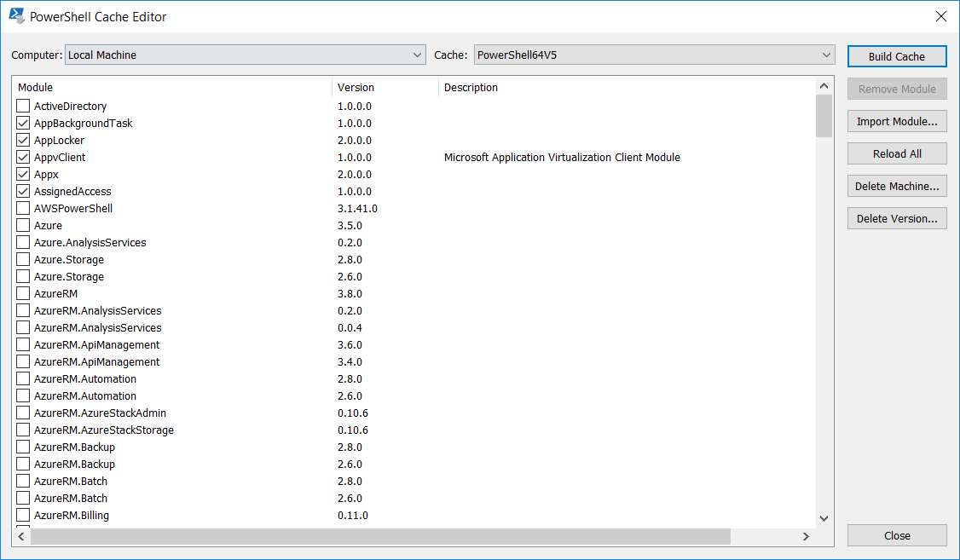
Task: Click the version value "3.1.41.0"
Action: pyautogui.click(x=357, y=209)
